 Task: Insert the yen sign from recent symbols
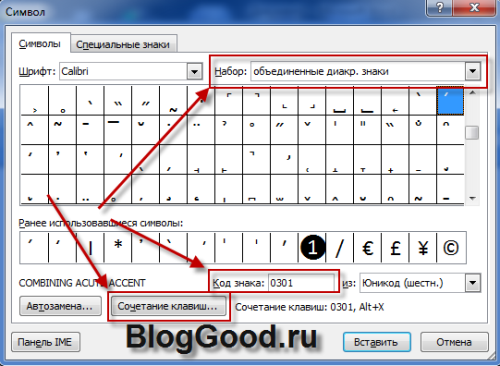click(423, 248)
